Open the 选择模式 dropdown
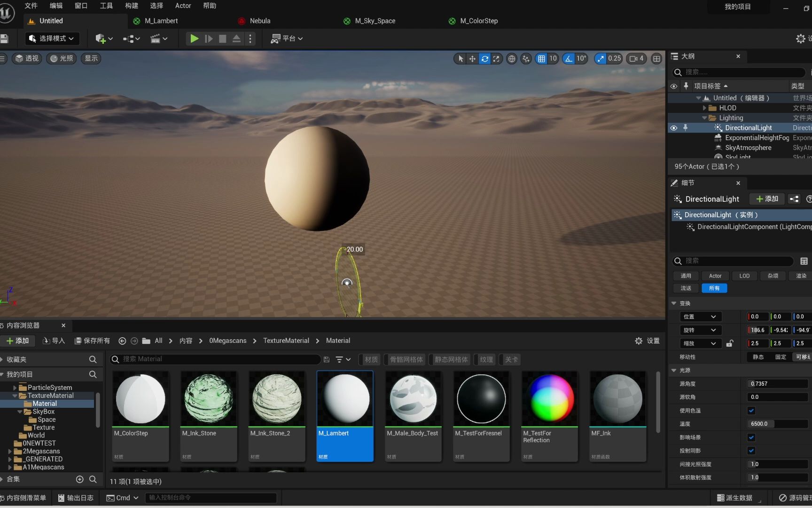The image size is (812, 508). point(52,39)
